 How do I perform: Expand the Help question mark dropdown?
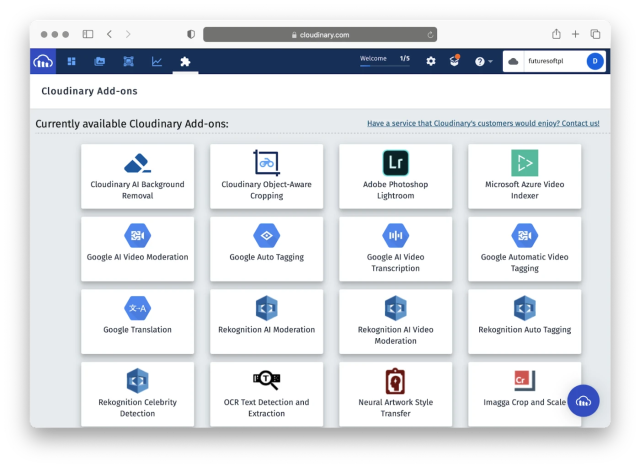point(484,61)
